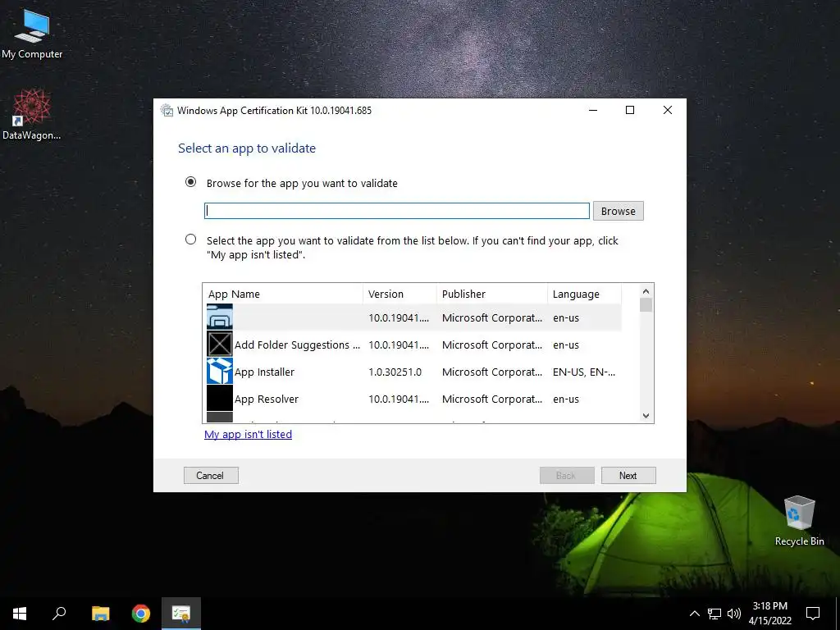This screenshot has width=840, height=630.
Task: Click version cell in App Resolver row
Action: click(x=399, y=399)
